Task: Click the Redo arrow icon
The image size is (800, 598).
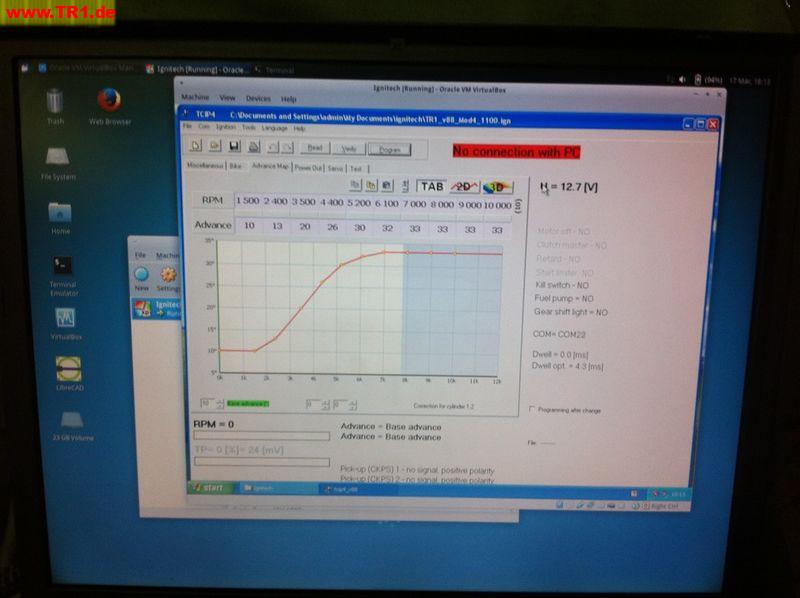Action: tap(288, 147)
